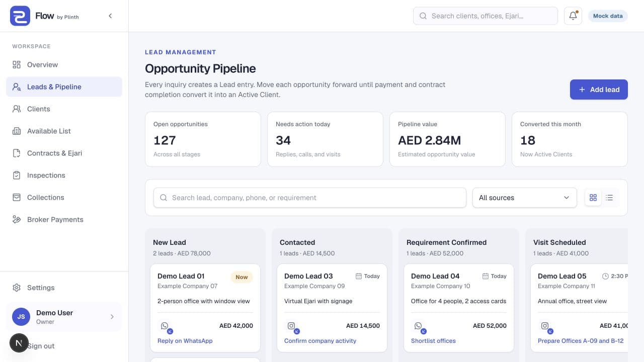Image resolution: width=644 pixels, height=362 pixels.
Task: Click the Needs action today card
Action: coord(325,139)
